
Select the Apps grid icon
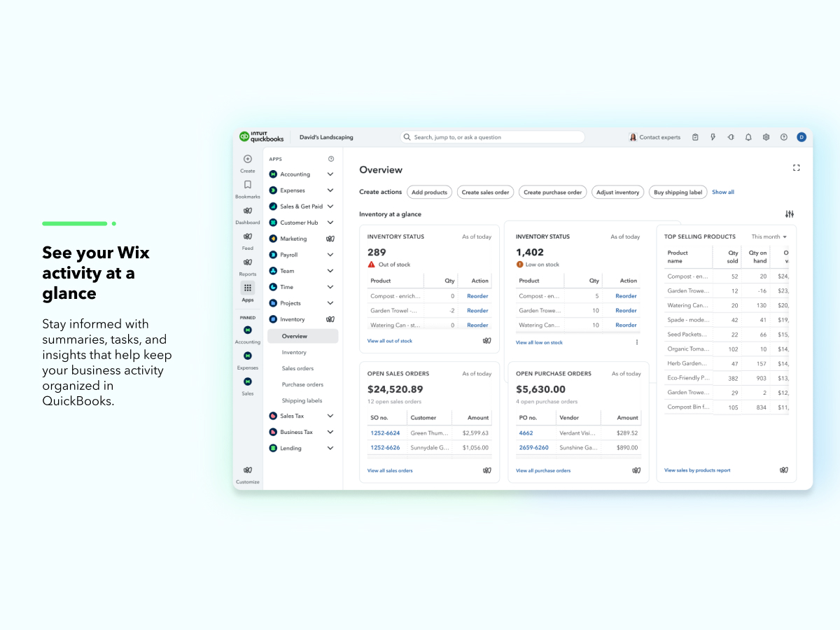[x=248, y=288]
